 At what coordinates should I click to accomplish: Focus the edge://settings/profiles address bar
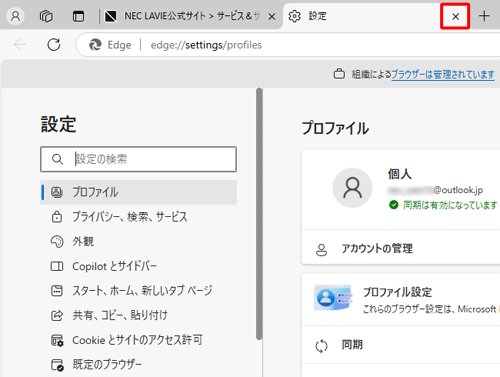coord(288,45)
